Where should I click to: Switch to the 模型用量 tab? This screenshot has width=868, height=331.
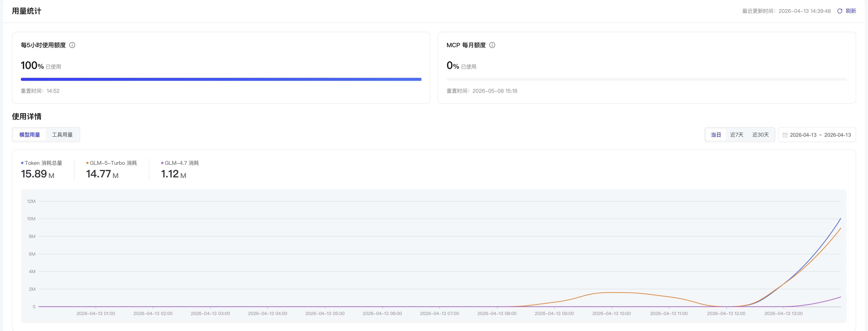pos(30,135)
